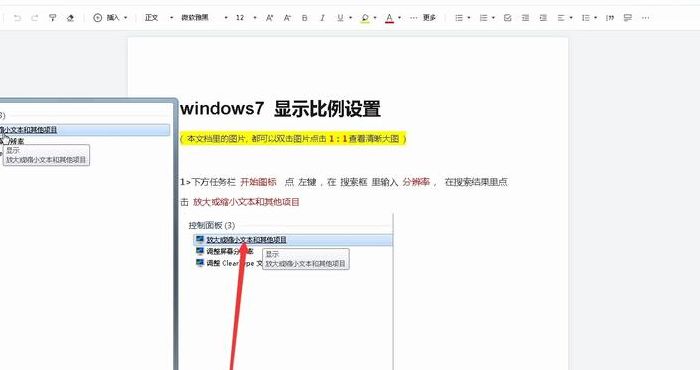Viewport: 700px width, 370px height.
Task: Click 放大或缩小文本和其他项目 in the document image
Action: [246, 240]
